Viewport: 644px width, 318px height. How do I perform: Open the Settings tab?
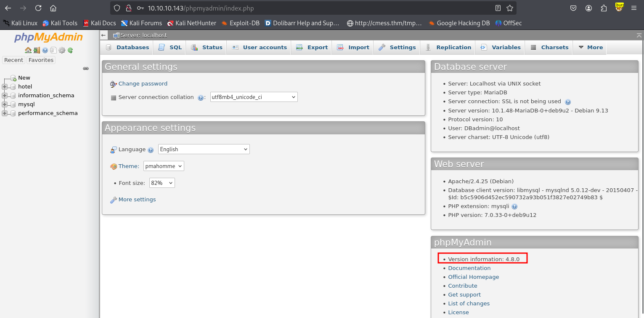point(397,47)
